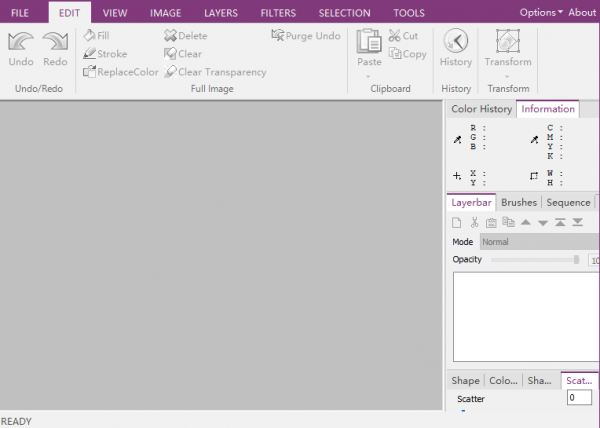Open the ReplaceColor command
This screenshot has height=428, width=600.
[121, 72]
